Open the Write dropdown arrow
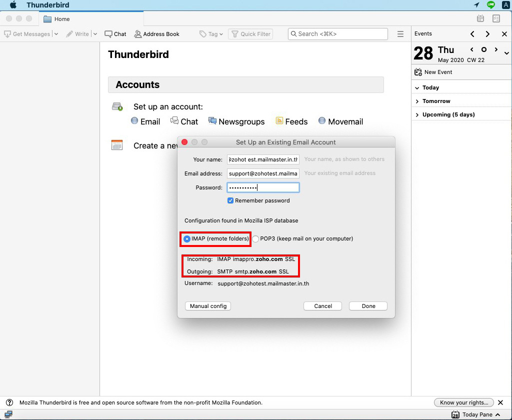The image size is (512, 420). [x=95, y=34]
